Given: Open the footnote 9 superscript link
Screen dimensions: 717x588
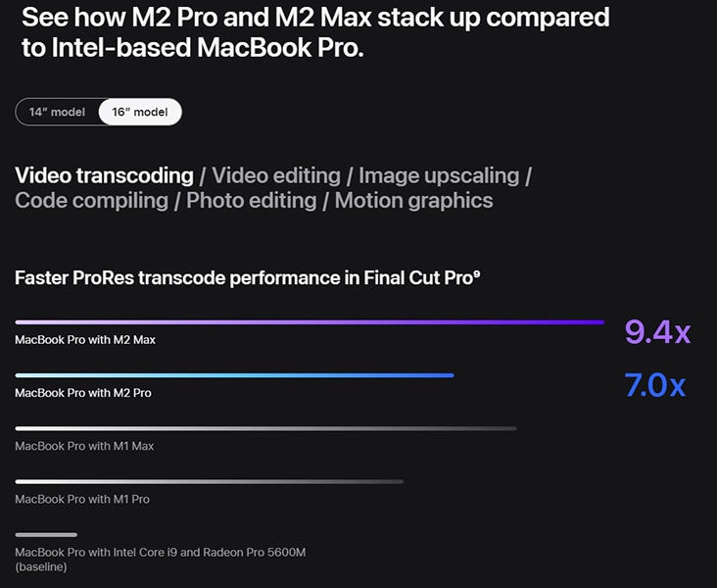Looking at the screenshot, I should [477, 274].
